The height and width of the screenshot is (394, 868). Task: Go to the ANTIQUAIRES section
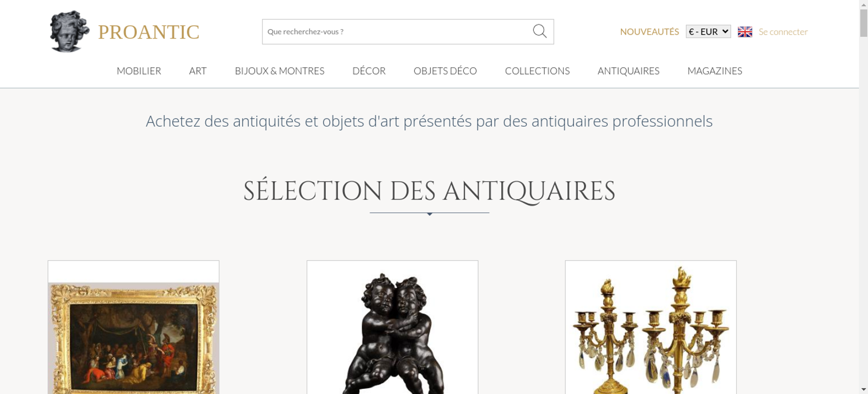[x=628, y=71]
